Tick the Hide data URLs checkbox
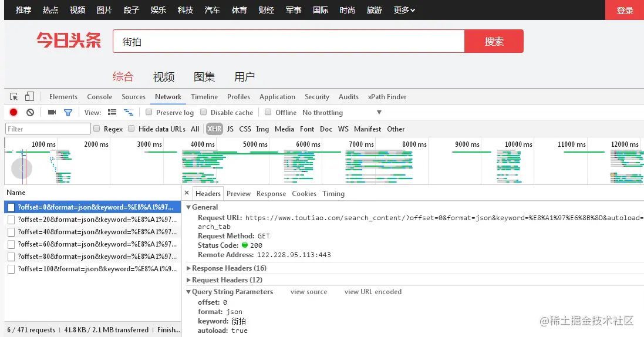 (x=131, y=128)
